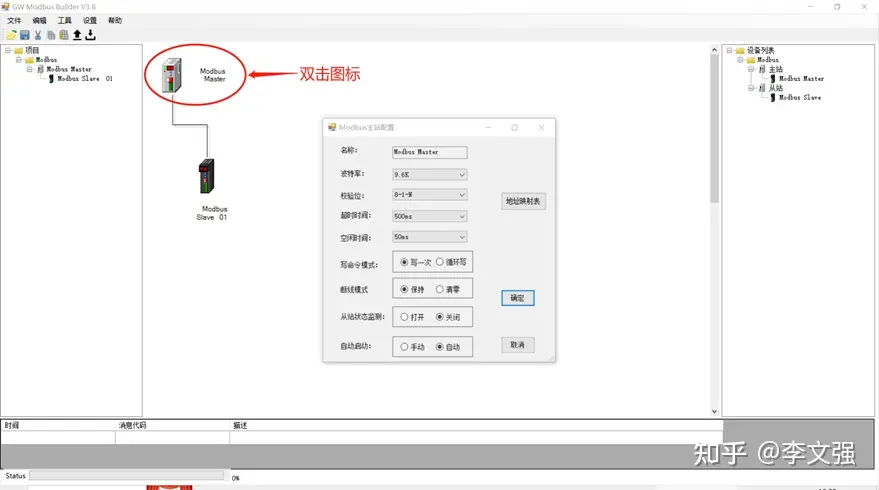Click the copy toolbar icon
Viewport: 879px width, 490px height.
[51, 35]
